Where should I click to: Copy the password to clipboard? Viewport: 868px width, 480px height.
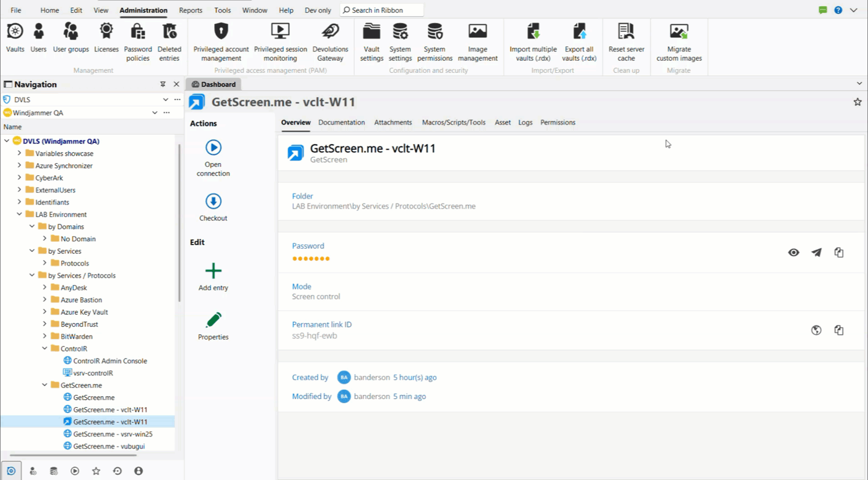pos(839,252)
